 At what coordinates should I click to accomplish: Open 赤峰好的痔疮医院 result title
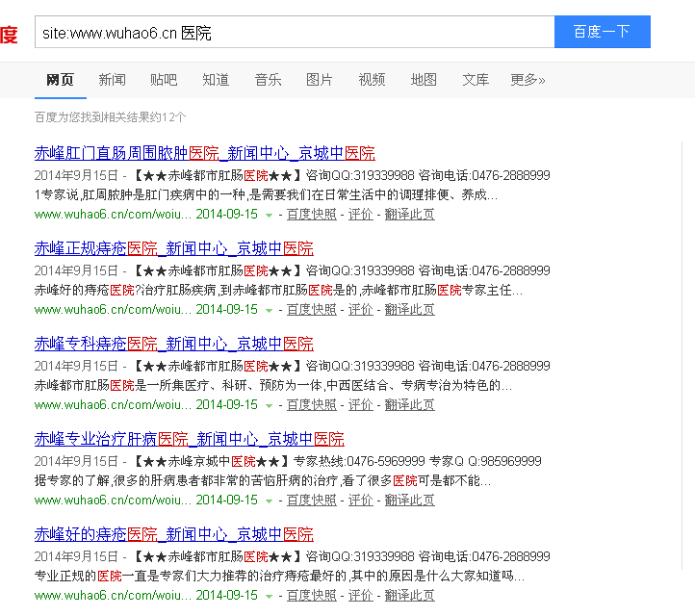coord(173,534)
